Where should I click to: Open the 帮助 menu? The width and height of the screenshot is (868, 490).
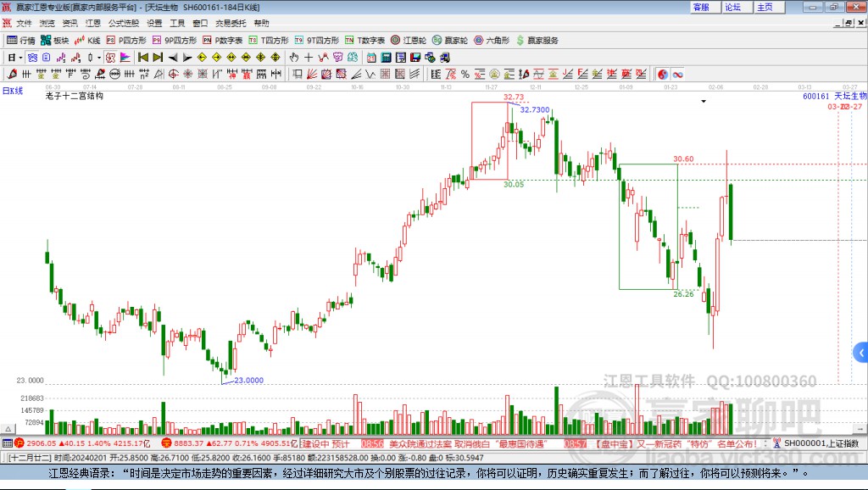[261, 23]
